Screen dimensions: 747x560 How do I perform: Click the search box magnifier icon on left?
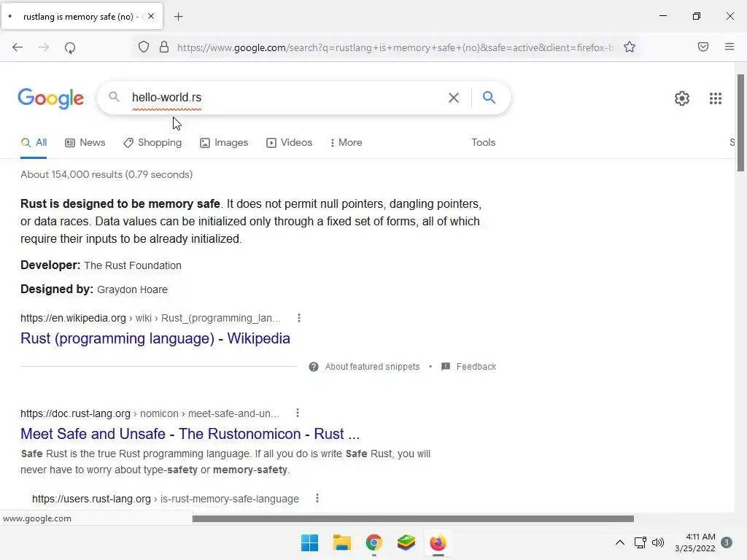[x=114, y=97]
